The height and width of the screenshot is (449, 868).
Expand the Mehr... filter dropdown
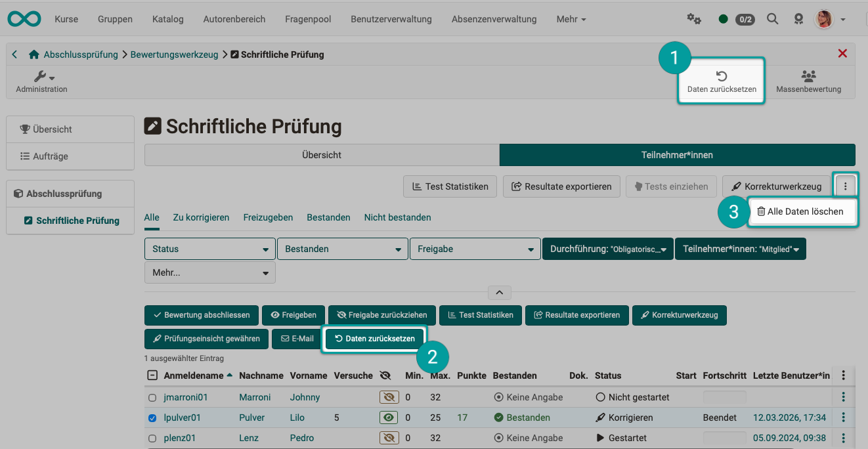[x=209, y=272]
